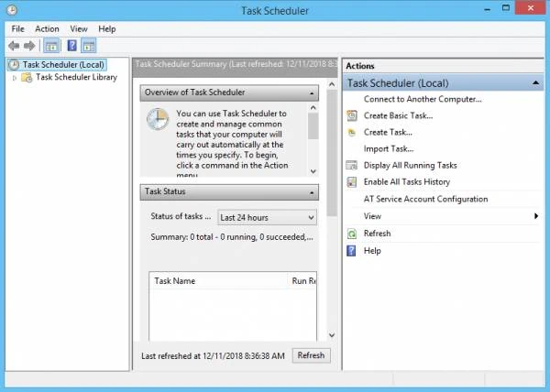This screenshot has height=392, width=550.
Task: Click the Summary: 0 total status text
Action: pos(232,237)
